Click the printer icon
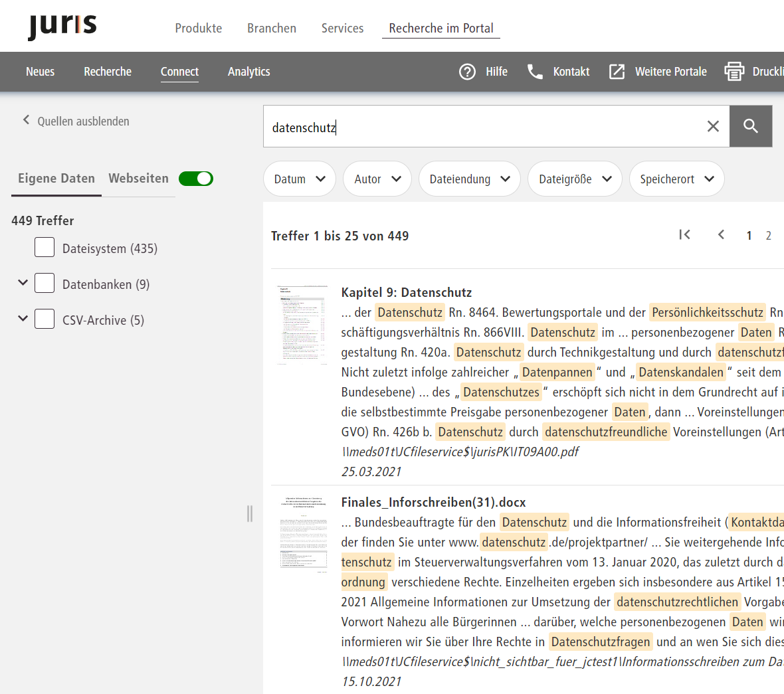Screen dimensions: 784x694 tap(734, 72)
